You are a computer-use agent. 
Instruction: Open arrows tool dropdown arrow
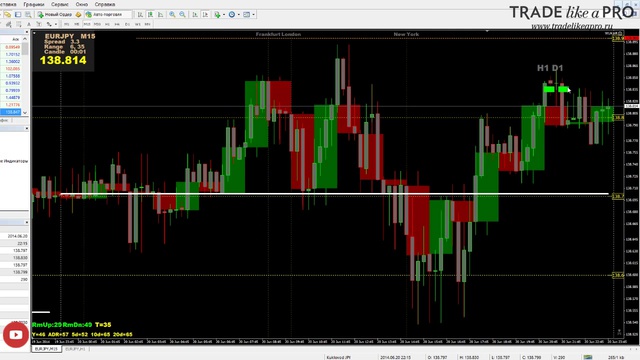click(56, 24)
